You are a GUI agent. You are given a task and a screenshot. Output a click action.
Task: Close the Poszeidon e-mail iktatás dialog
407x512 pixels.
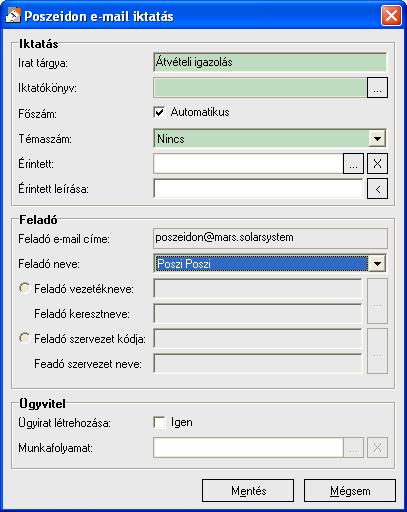(x=391, y=16)
